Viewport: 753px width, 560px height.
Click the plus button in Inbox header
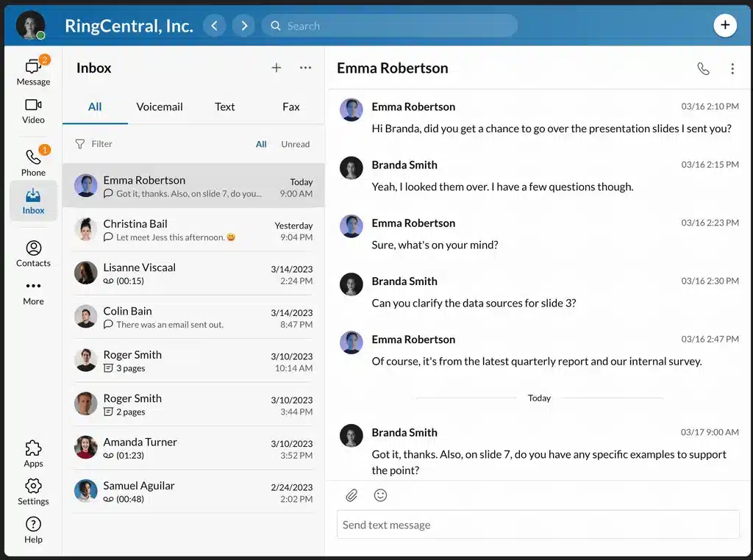(x=276, y=68)
